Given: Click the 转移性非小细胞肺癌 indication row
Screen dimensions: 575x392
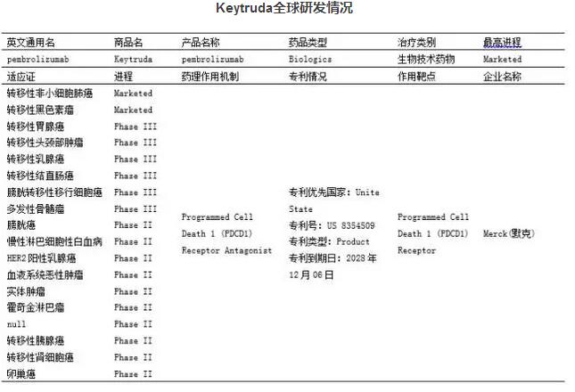Looking at the screenshot, I should point(50,94).
